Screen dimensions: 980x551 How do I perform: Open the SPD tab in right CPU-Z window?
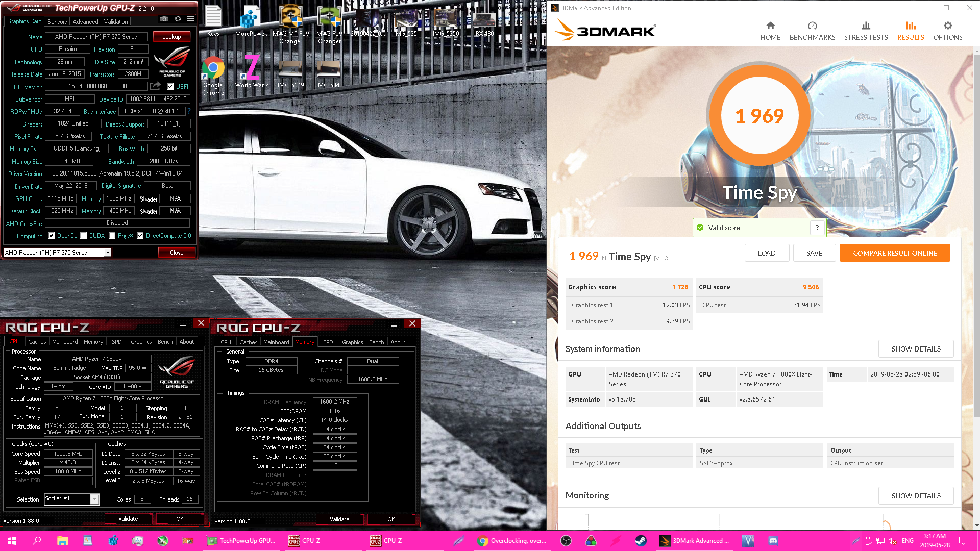coord(328,342)
